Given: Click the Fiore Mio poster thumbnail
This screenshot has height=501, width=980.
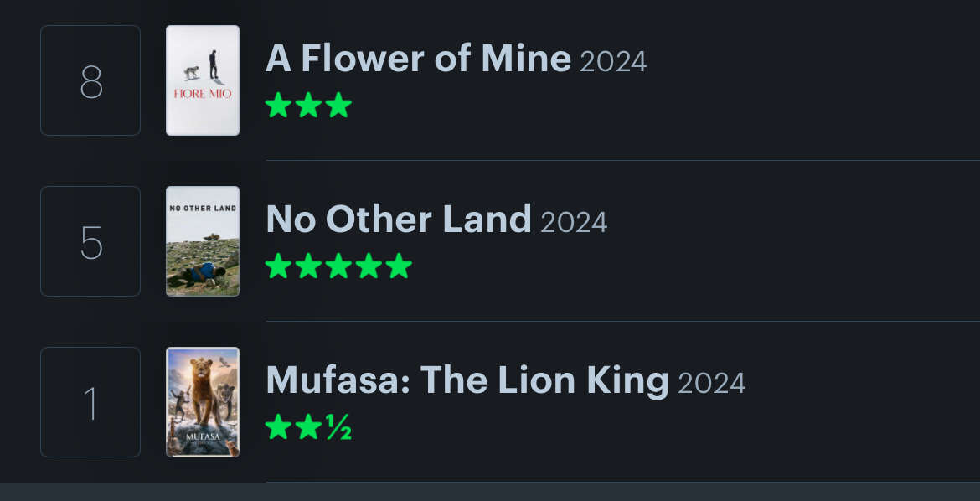Looking at the screenshot, I should coord(203,80).
